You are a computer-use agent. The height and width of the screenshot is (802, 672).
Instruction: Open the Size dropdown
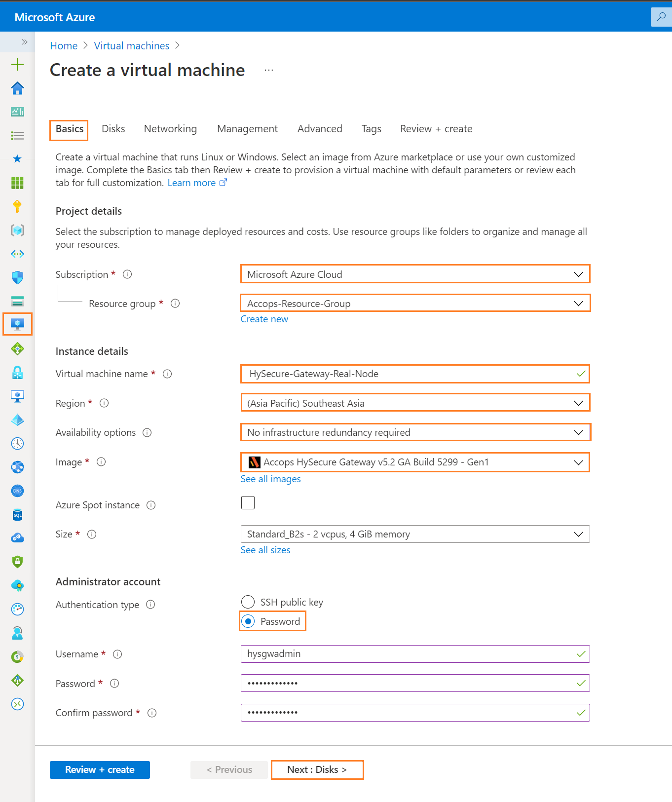[415, 534]
